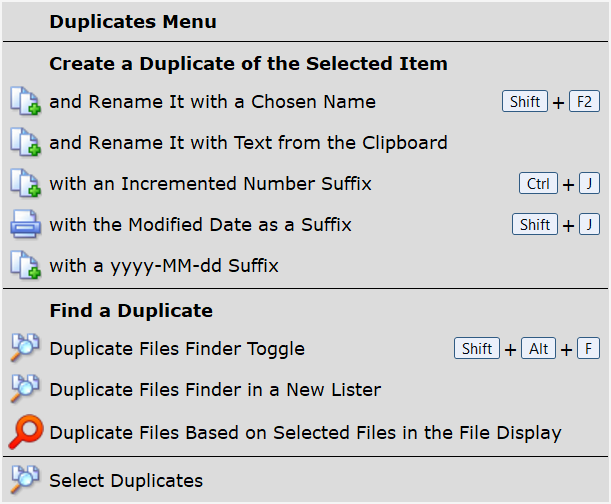The height and width of the screenshot is (504, 611).
Task: Click the F2 shortcut key badge
Action: [584, 102]
